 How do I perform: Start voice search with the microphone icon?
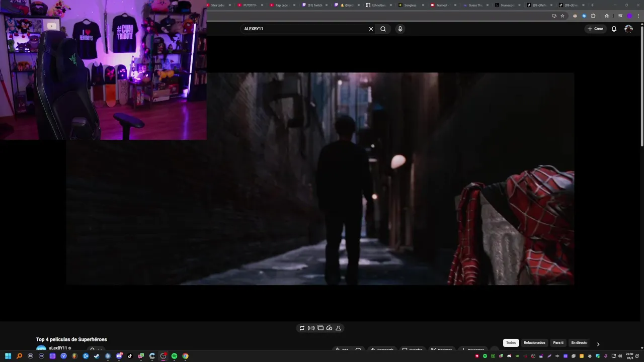(x=400, y=29)
